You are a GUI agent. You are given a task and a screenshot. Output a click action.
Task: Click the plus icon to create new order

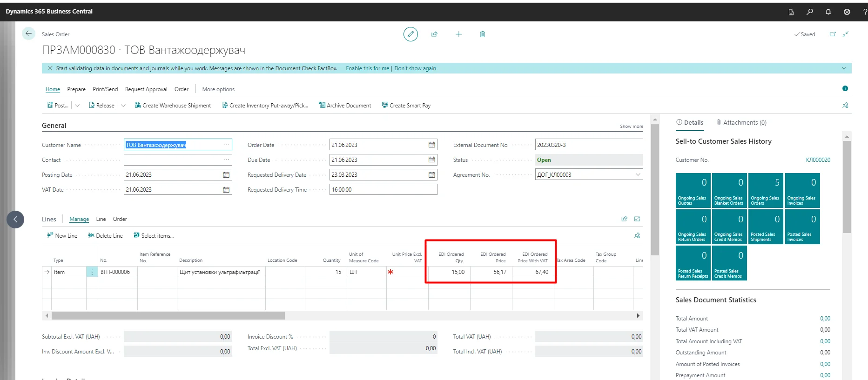[x=458, y=34]
